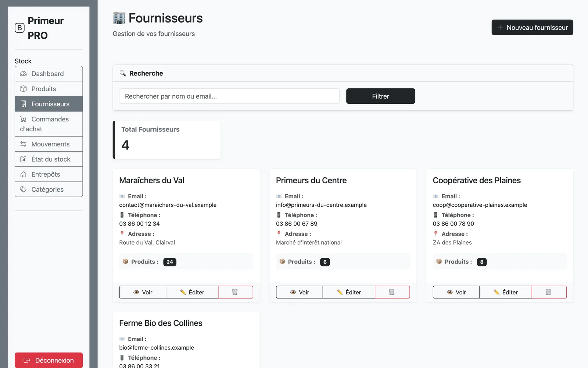Edit the Primeurs du Centre supplier
The height and width of the screenshot is (368, 588).
[349, 292]
